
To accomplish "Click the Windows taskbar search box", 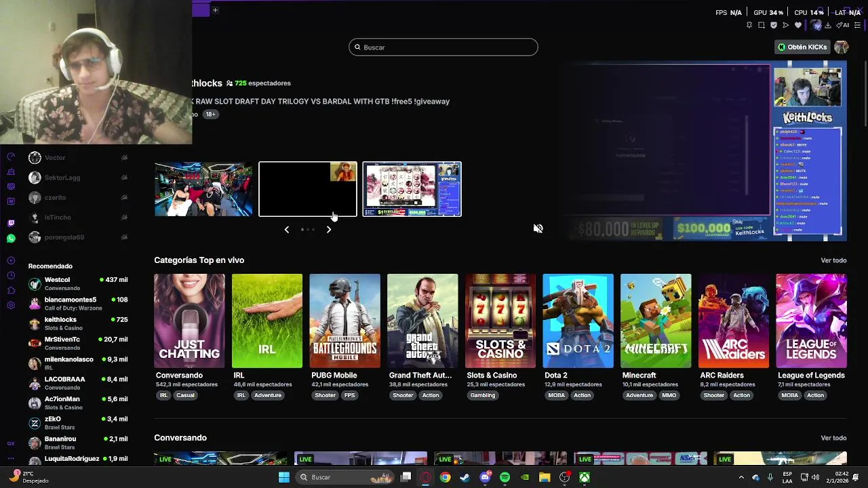I will (x=344, y=477).
